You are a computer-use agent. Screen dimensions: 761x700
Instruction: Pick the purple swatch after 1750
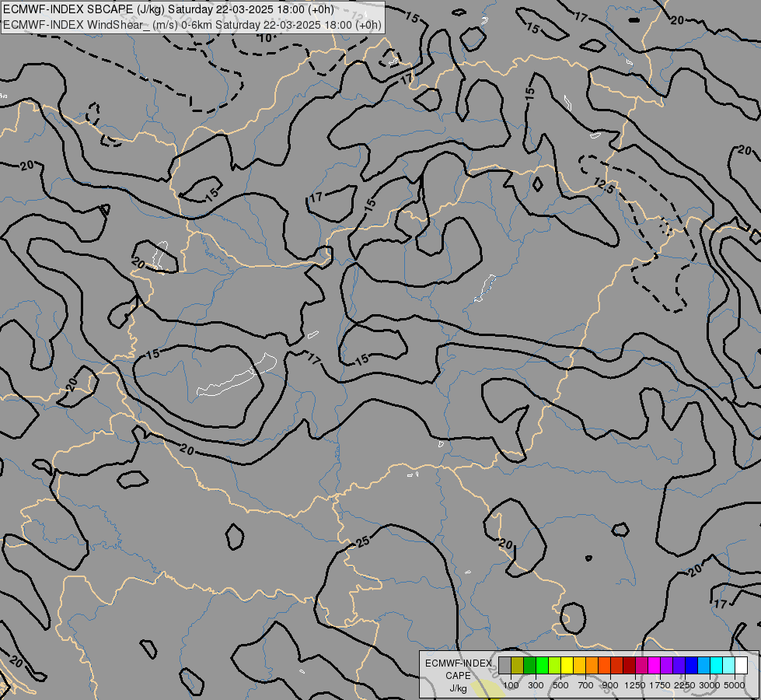667,665
